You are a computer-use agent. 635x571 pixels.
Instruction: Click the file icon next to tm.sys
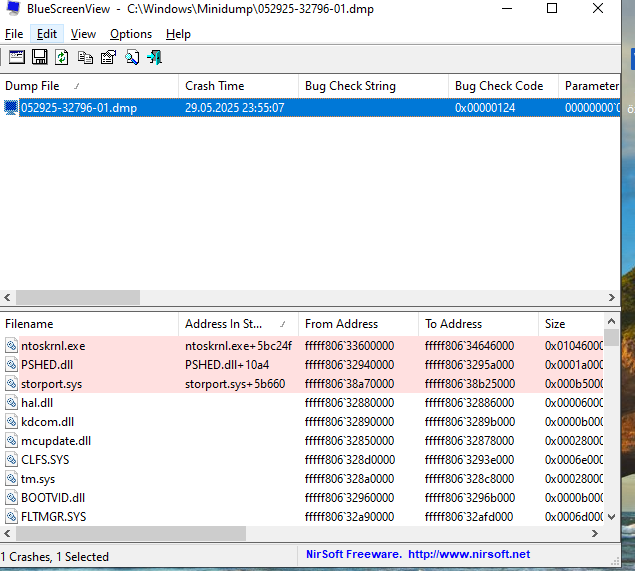coord(11,479)
